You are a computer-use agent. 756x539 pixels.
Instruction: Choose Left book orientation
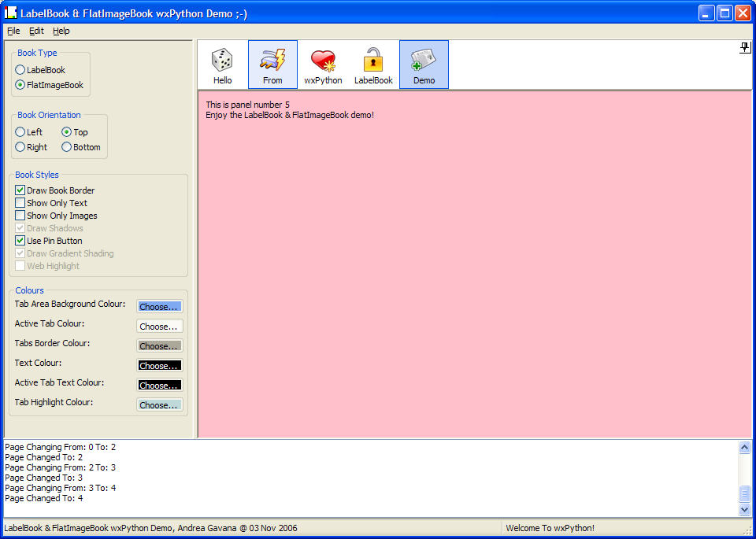20,132
